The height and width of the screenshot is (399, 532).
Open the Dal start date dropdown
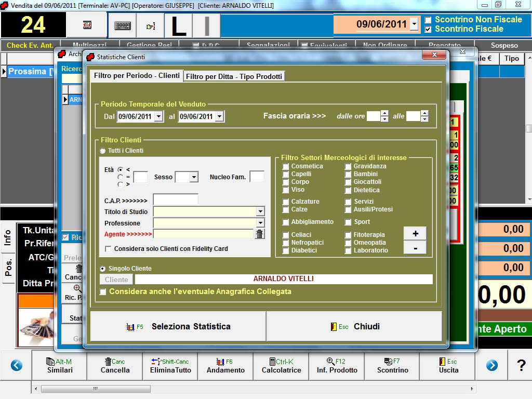(158, 116)
